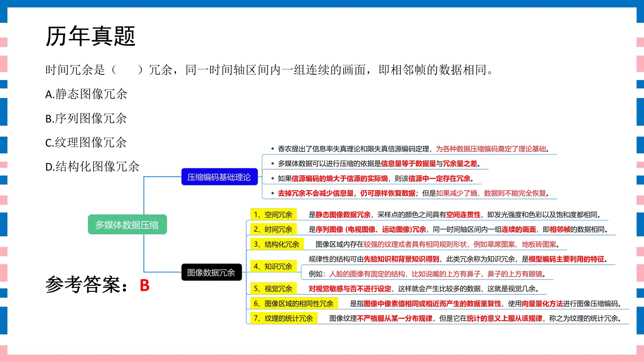Click the line starting 是指图像中像素值相同或相近
This screenshot has width=644, height=362.
click(x=486, y=303)
